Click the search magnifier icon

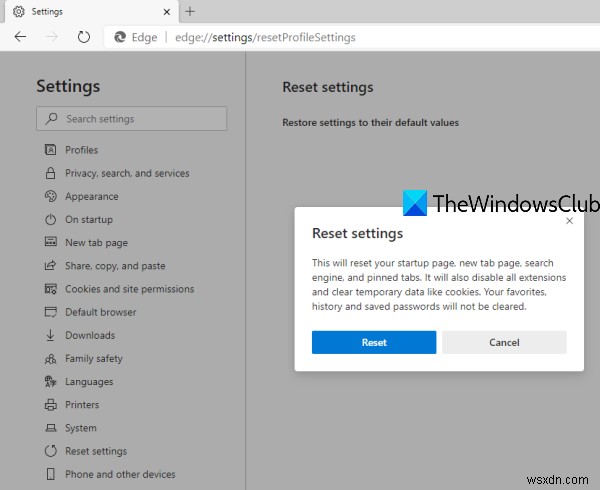(x=51, y=118)
